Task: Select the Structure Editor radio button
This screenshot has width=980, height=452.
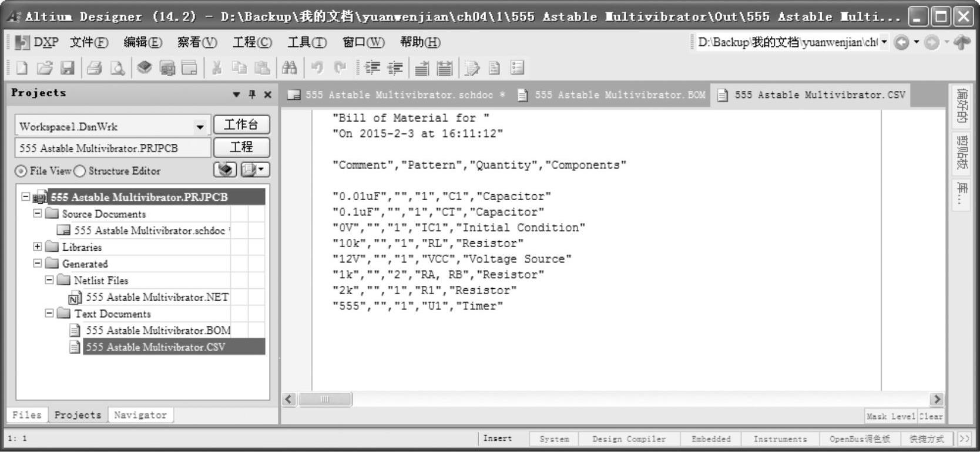Action: coord(79,171)
